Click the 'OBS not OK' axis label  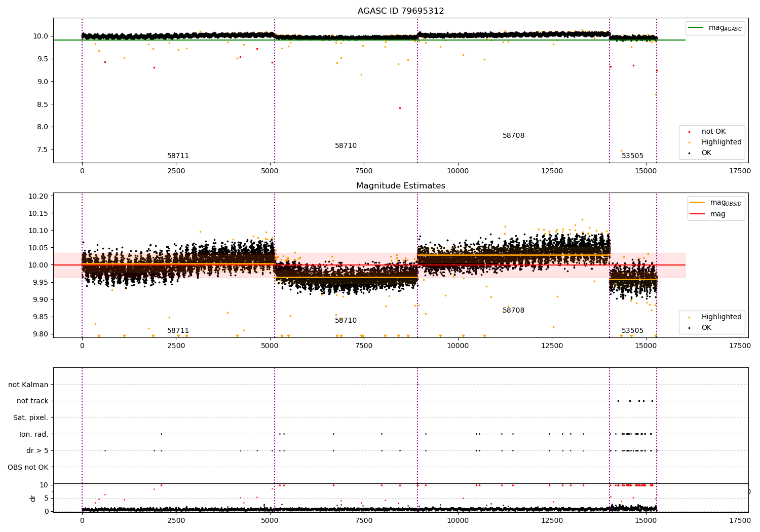coord(28,467)
